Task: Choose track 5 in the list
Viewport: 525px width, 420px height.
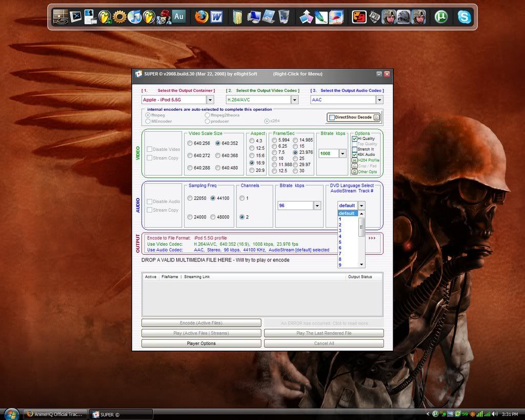Action: [x=348, y=242]
